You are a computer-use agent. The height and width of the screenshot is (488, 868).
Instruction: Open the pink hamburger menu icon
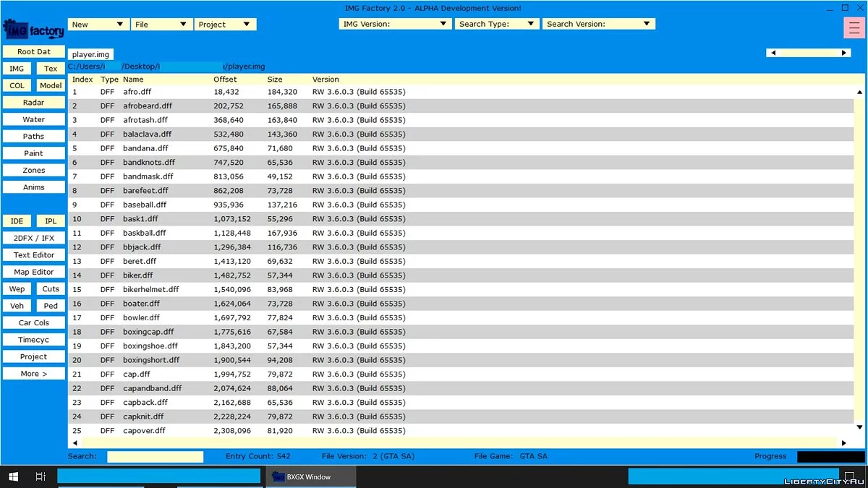point(854,26)
